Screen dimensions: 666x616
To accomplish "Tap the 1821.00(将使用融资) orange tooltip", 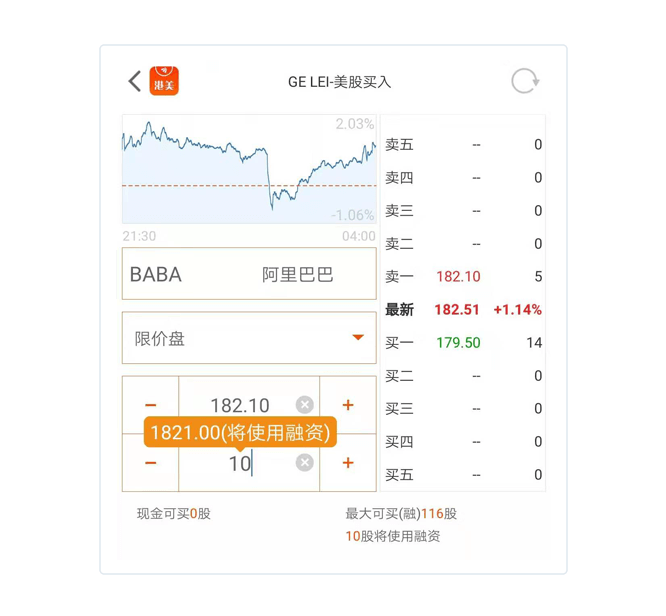I will (240, 432).
